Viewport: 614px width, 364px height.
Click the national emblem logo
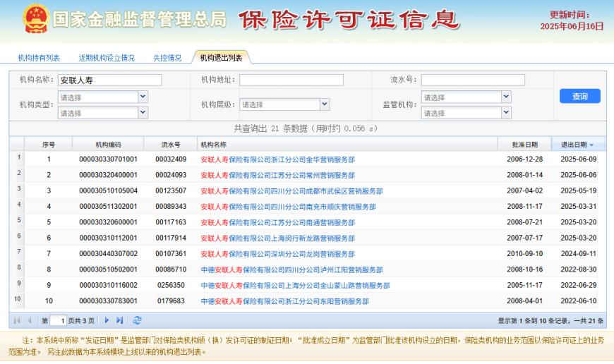[35, 18]
